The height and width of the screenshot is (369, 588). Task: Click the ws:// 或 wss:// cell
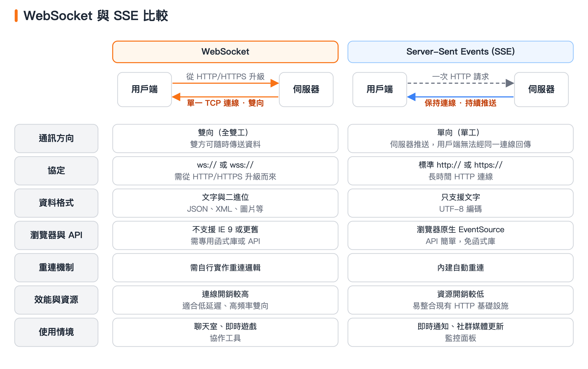point(225,171)
